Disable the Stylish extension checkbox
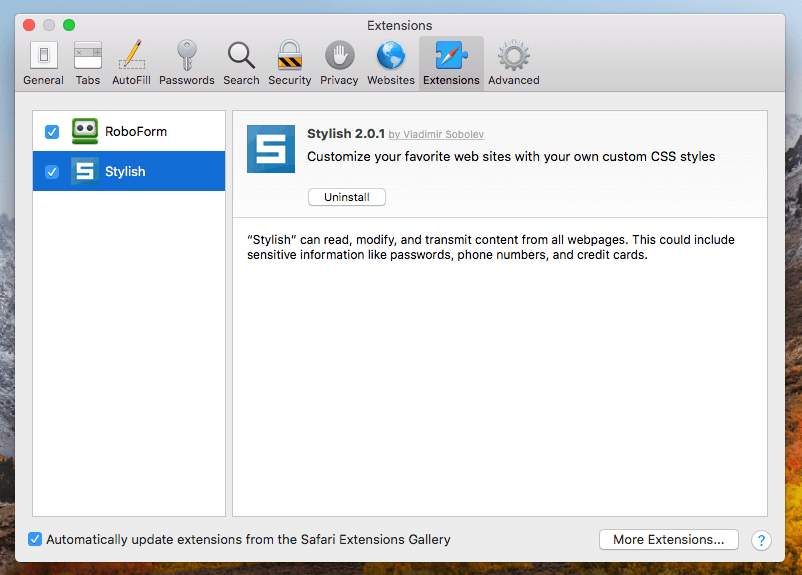802x575 pixels. pyautogui.click(x=52, y=172)
